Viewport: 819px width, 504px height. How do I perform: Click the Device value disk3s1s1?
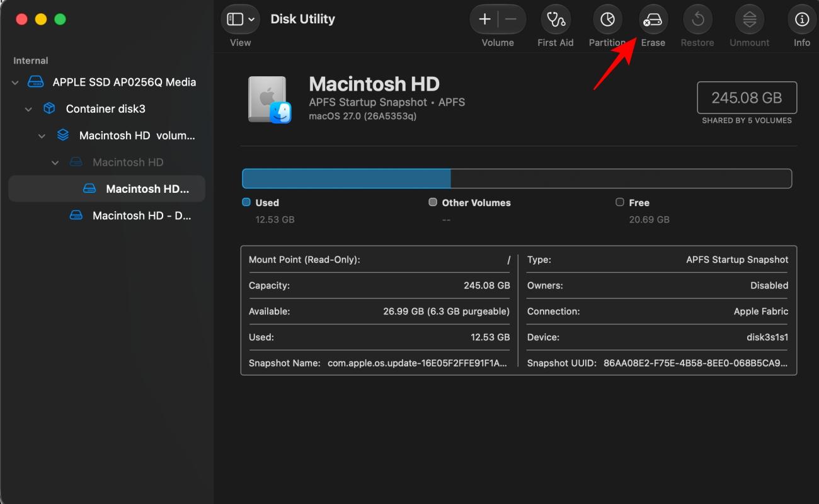(767, 337)
